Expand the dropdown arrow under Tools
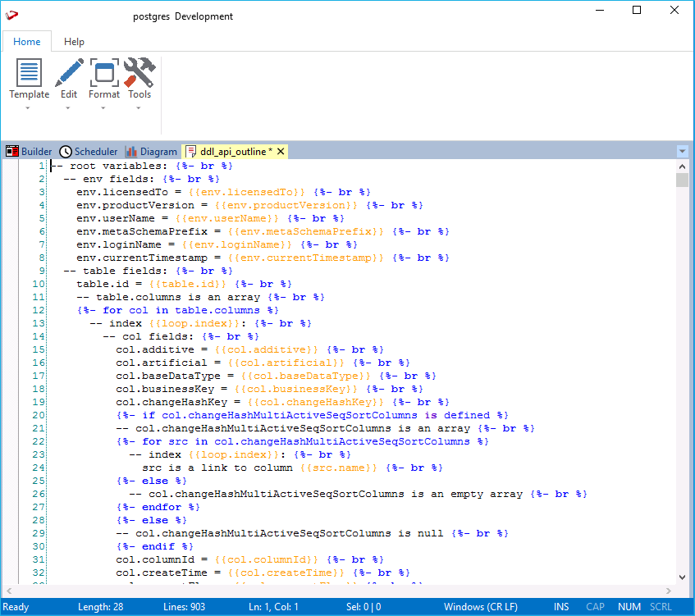This screenshot has width=695, height=616. (139, 107)
